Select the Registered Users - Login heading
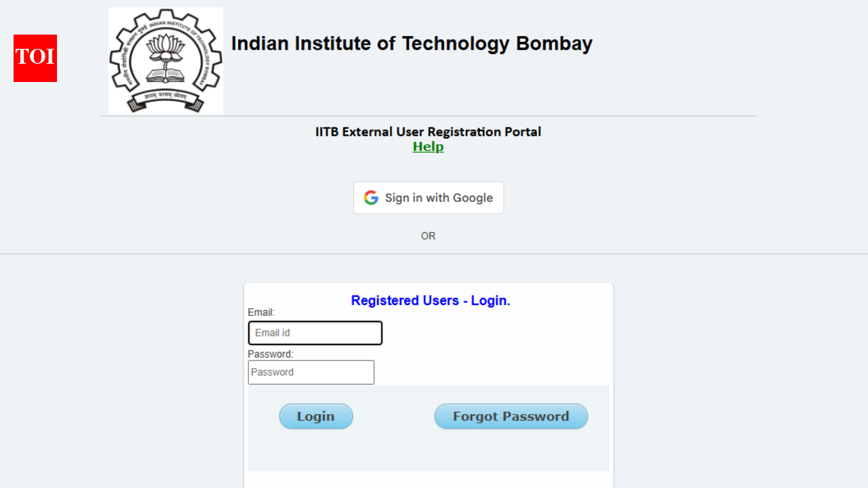 tap(431, 300)
